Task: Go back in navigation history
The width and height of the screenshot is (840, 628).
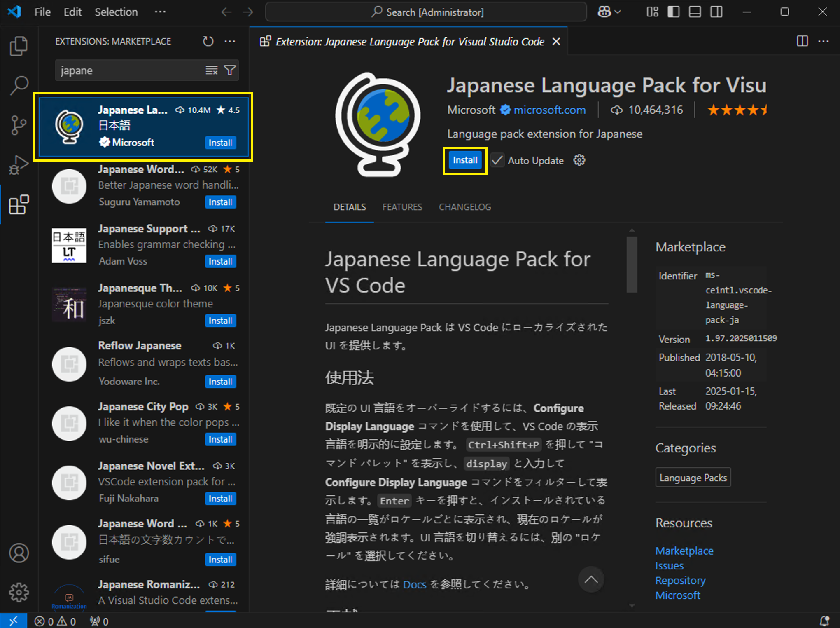Action: coord(226,12)
